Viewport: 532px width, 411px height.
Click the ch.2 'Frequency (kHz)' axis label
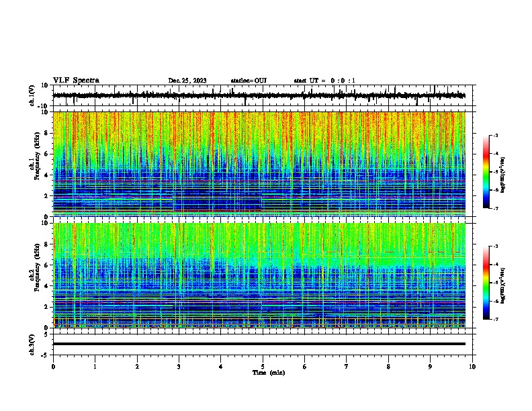pyautogui.click(x=37, y=267)
